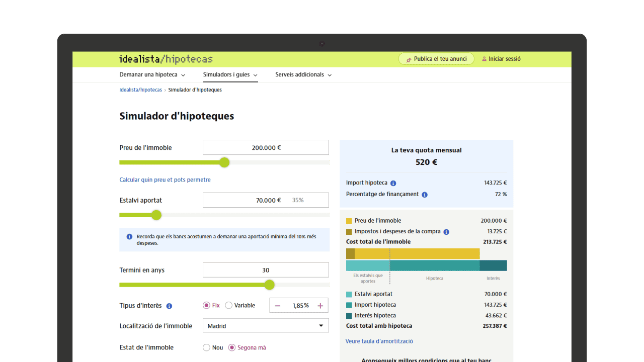Click the plus icon to increase interest rate
This screenshot has width=644, height=362.
click(320, 306)
